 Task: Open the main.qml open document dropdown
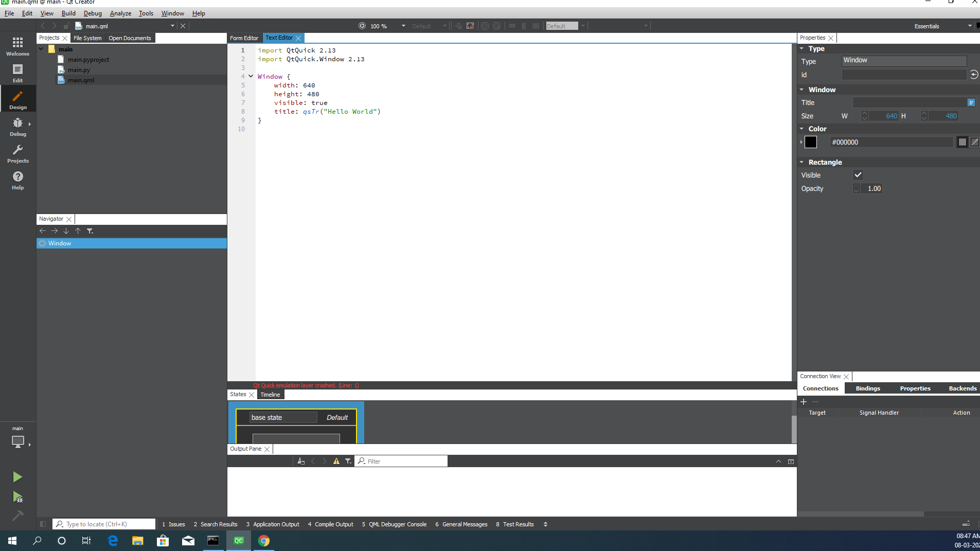172,26
